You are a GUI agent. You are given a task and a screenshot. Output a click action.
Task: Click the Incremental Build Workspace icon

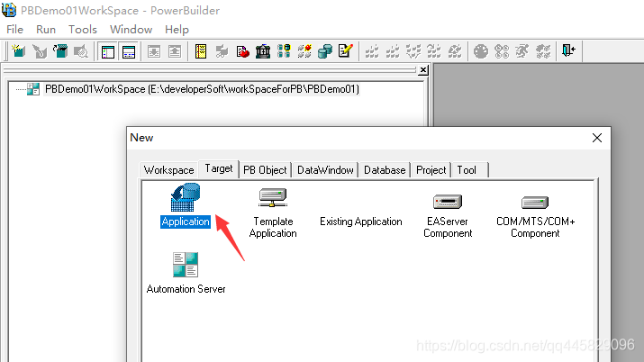click(x=372, y=51)
